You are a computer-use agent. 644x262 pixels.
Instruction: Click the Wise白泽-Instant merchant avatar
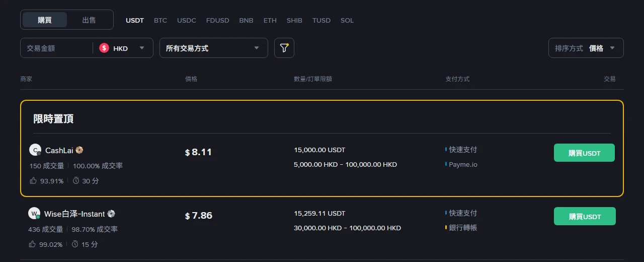(x=34, y=214)
